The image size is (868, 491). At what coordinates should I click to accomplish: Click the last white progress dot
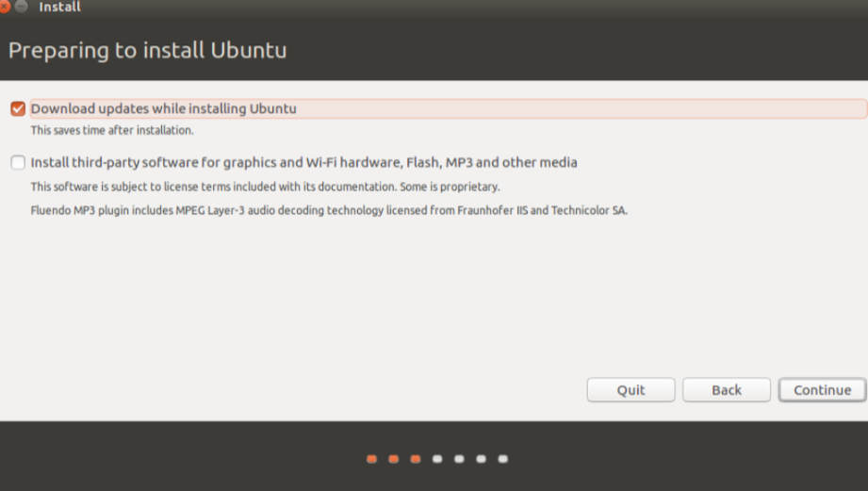click(x=502, y=459)
